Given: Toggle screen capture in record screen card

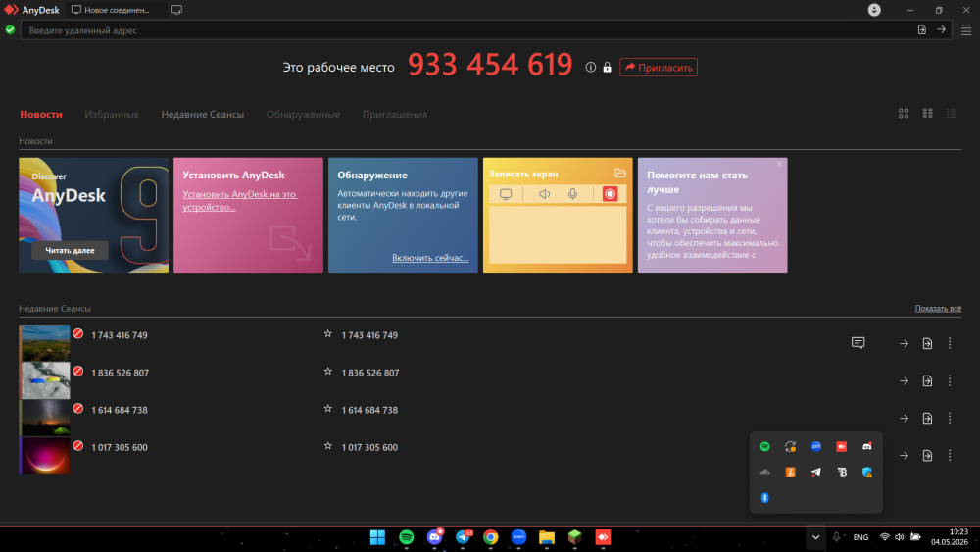Looking at the screenshot, I should click(506, 194).
